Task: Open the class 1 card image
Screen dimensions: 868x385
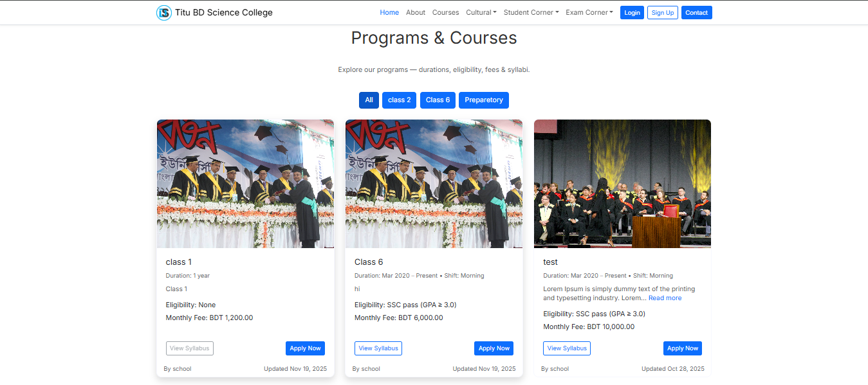Action: (x=245, y=184)
